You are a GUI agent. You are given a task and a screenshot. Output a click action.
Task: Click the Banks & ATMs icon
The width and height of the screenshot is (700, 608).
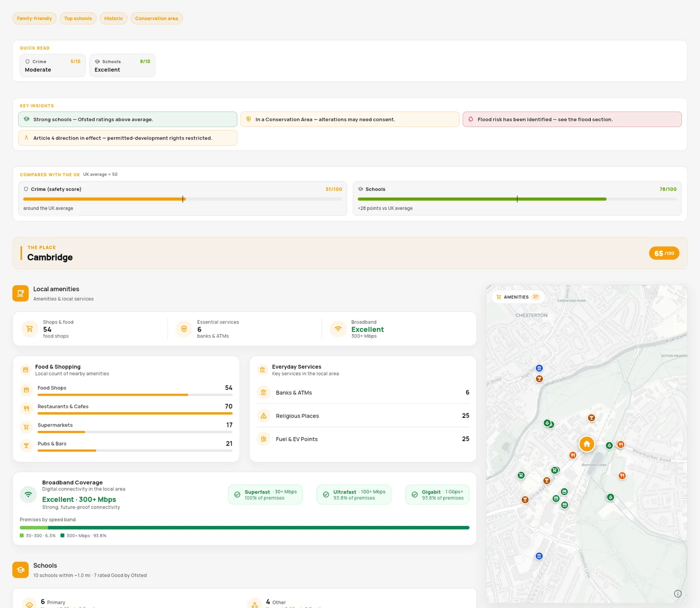pyautogui.click(x=263, y=392)
